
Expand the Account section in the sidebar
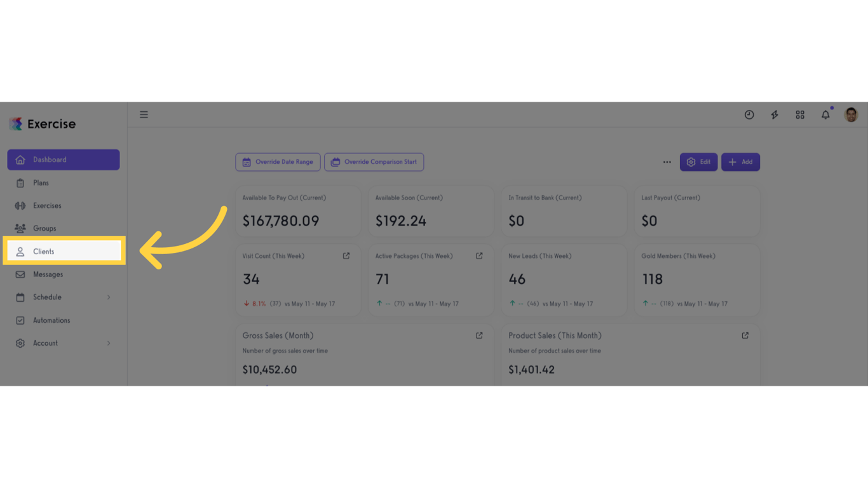tap(63, 342)
